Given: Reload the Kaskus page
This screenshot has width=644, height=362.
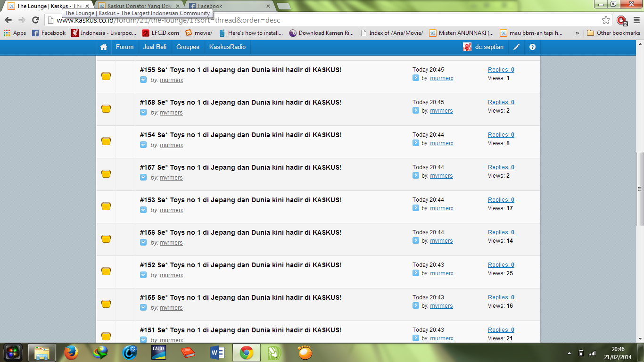Looking at the screenshot, I should pos(35,20).
